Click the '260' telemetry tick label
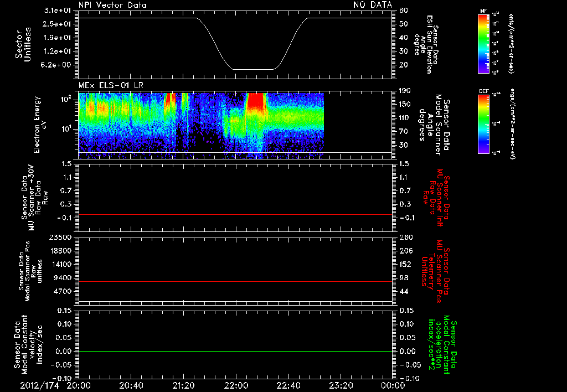 (405, 238)
